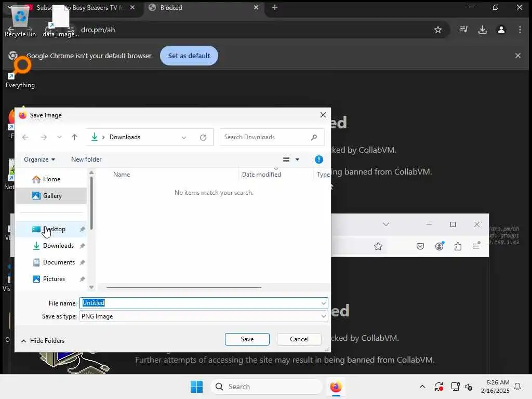Set Chrome as default browser
The height and width of the screenshot is (399, 532).
189,56
